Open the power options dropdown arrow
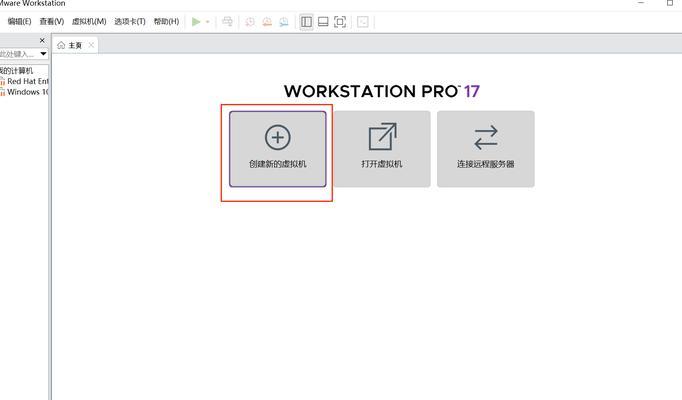The image size is (682, 400). pyautogui.click(x=208, y=22)
